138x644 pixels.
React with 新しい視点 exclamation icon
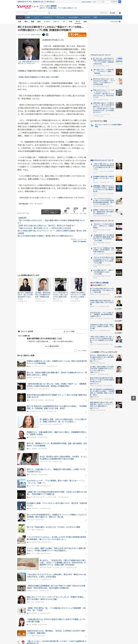pyautogui.click(x=83, y=211)
